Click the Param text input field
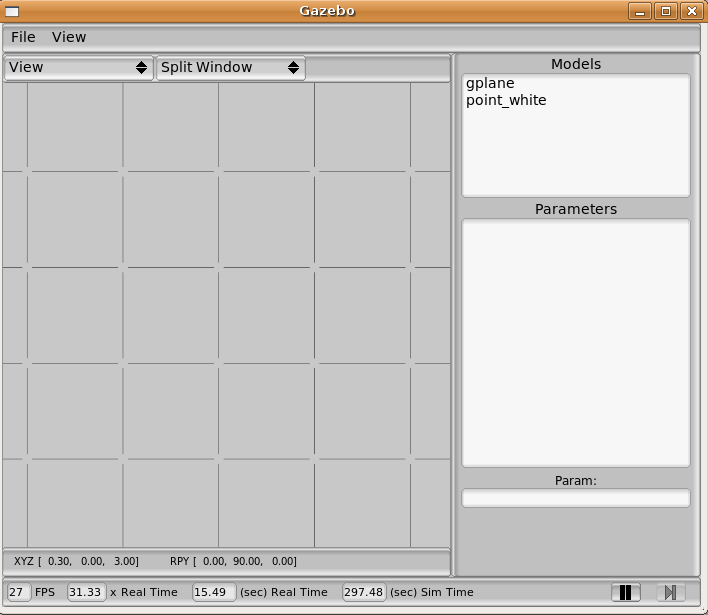The width and height of the screenshot is (708, 615). (x=575, y=498)
